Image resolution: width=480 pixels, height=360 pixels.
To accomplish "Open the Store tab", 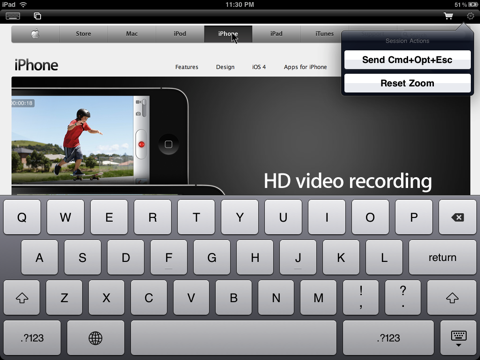I will pos(83,34).
